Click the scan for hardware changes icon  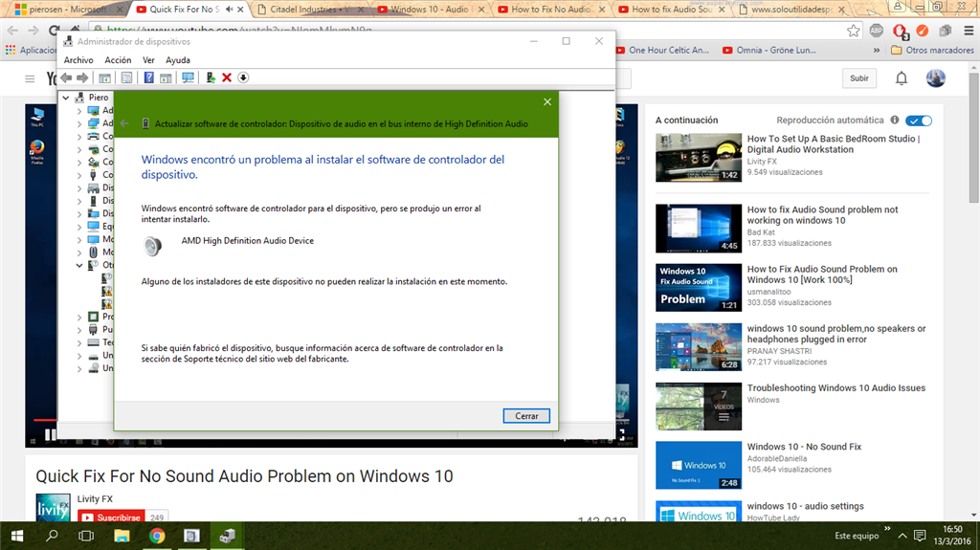pos(188,77)
